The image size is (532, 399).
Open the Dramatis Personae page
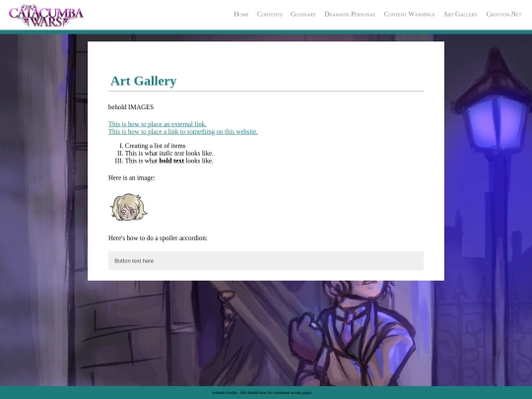tap(350, 14)
